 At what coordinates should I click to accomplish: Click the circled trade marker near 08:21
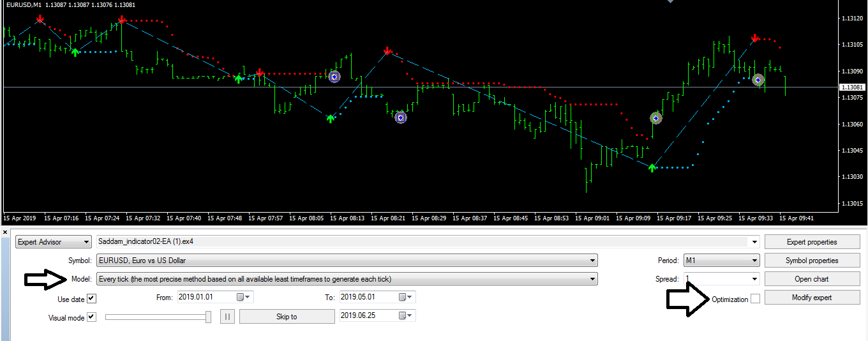click(x=400, y=117)
